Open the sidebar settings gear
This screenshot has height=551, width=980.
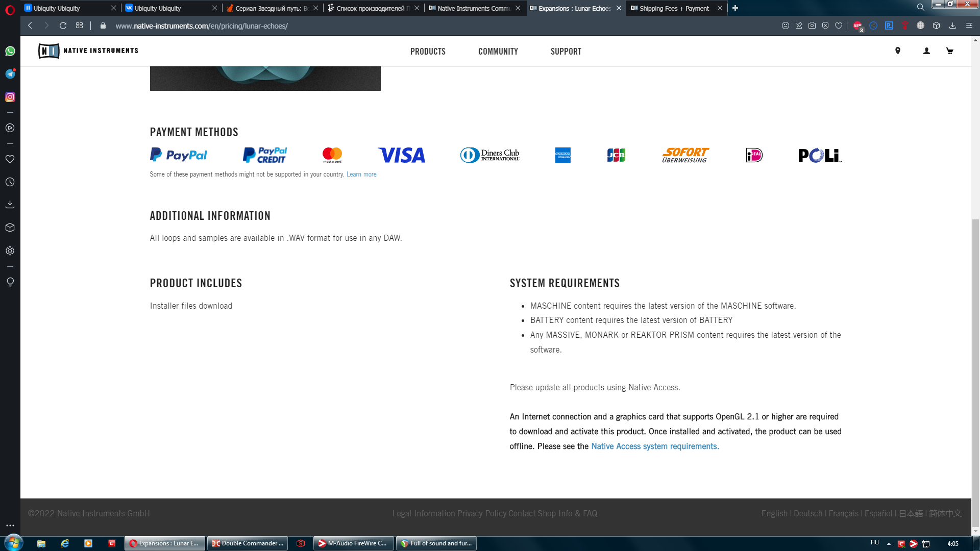[10, 251]
